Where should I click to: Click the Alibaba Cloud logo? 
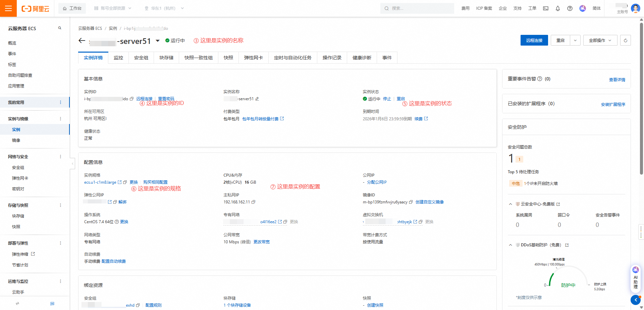(35, 9)
